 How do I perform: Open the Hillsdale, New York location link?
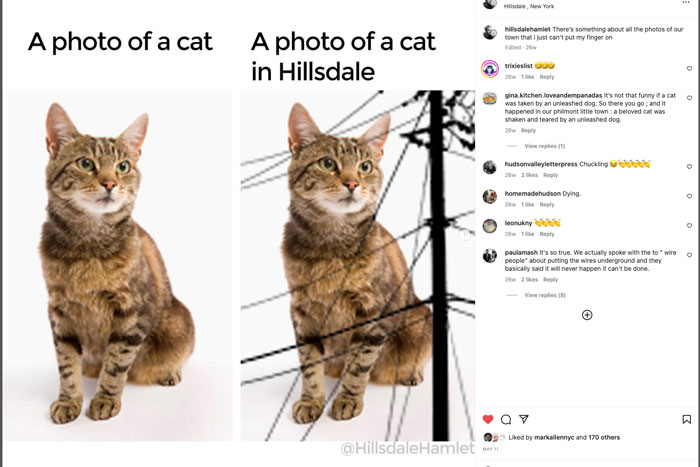(529, 6)
